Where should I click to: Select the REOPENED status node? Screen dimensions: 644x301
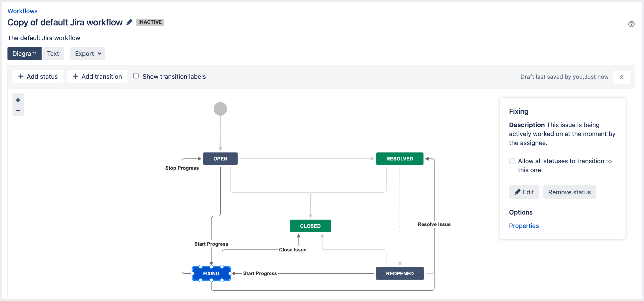pos(399,274)
